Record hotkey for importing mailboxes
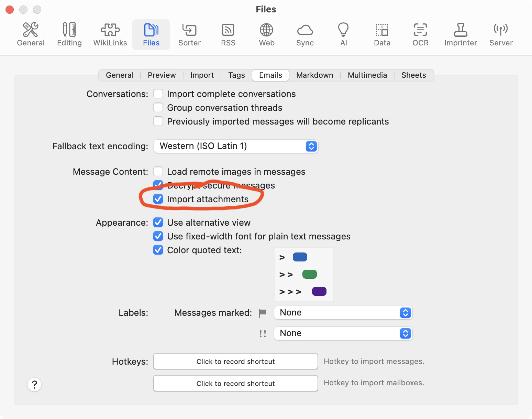This screenshot has width=532, height=419. pyautogui.click(x=235, y=384)
